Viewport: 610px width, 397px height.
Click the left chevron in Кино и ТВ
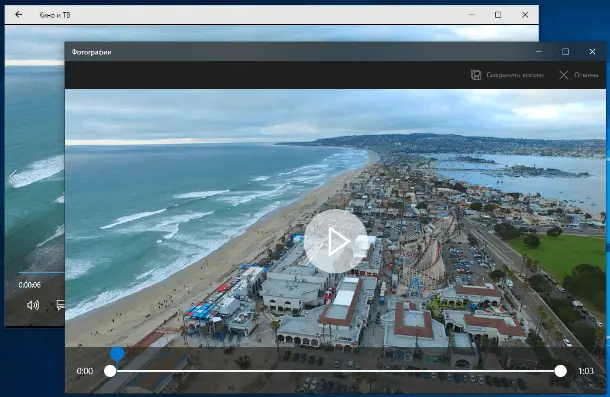(13, 177)
